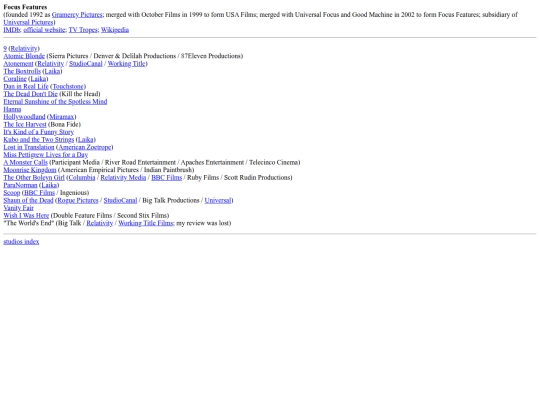Open Lost in Translation review
This screenshot has height=405, width=540.
click(x=29, y=147)
